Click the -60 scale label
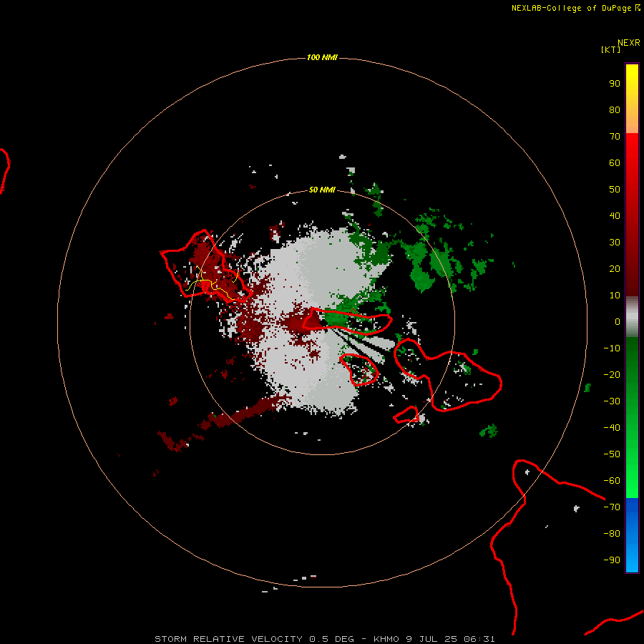 coord(612,481)
